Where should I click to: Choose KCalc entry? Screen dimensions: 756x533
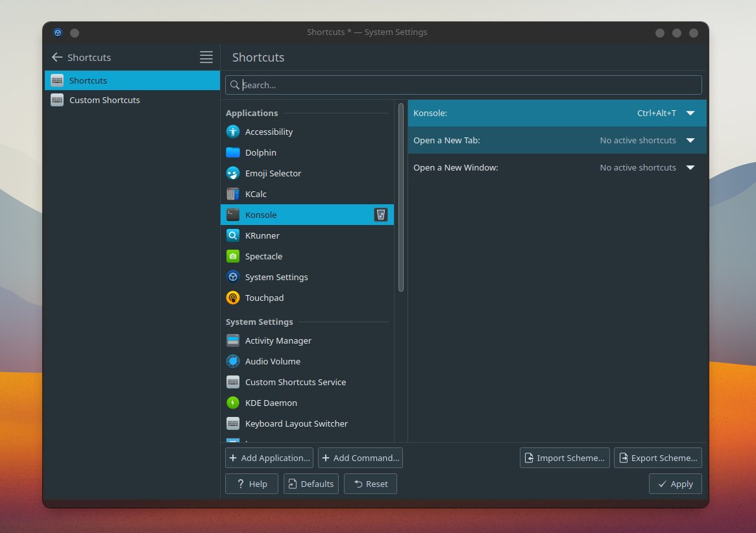(x=307, y=194)
